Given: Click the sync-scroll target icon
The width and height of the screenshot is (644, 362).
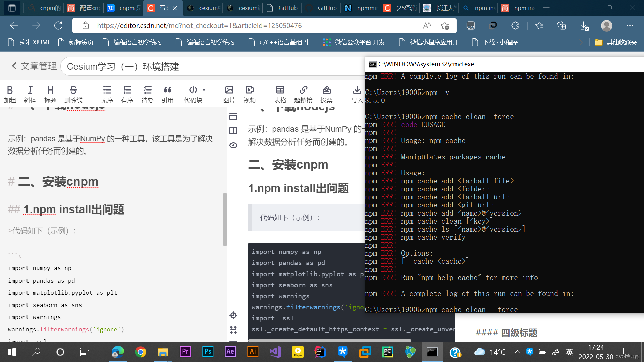Looking at the screenshot, I should click(233, 315).
